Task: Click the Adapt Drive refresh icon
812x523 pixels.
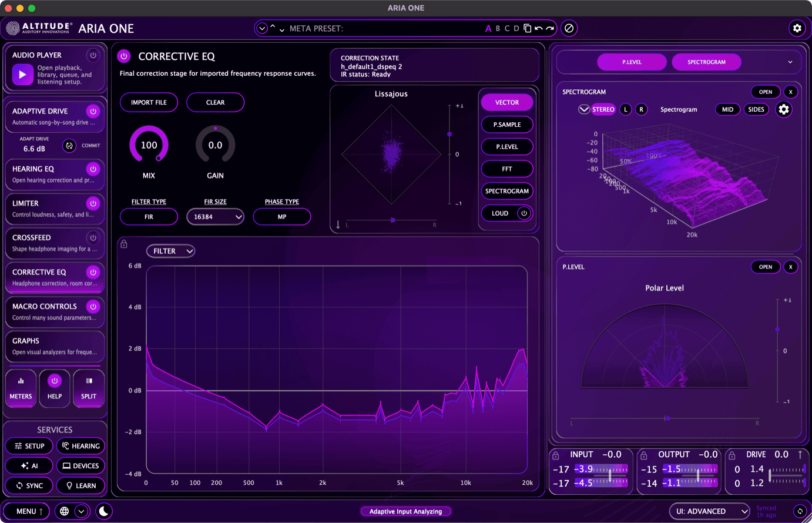Action: click(69, 146)
